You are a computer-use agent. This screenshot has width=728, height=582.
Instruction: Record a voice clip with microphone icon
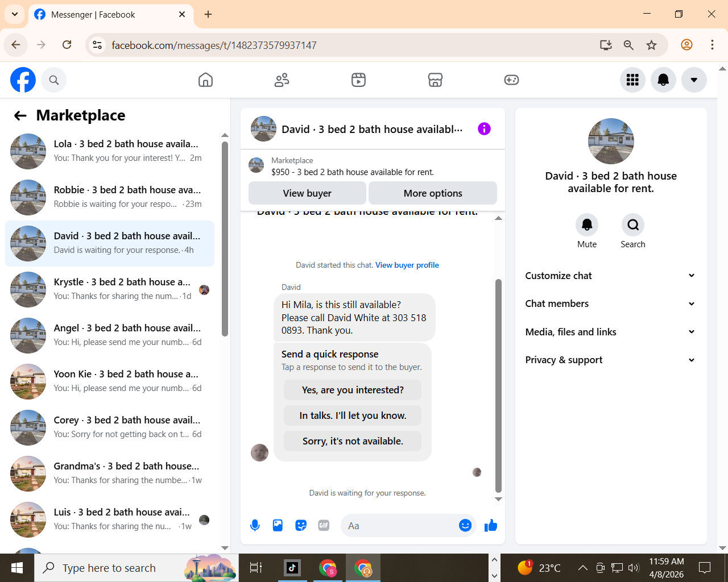[x=255, y=526]
